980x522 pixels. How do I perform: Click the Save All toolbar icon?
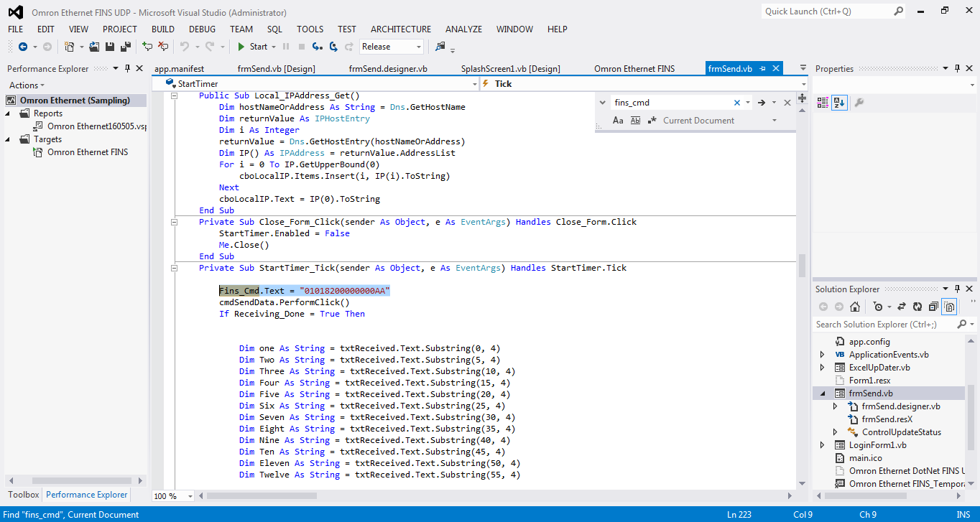126,47
